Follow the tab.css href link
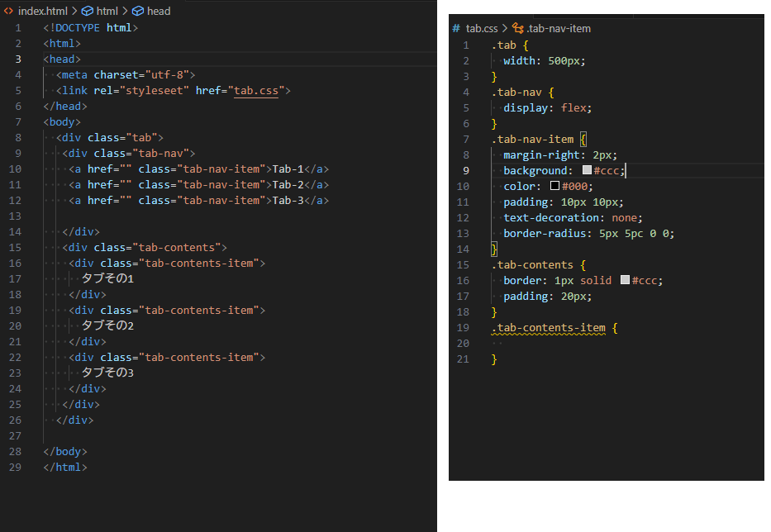Viewport: 771px width, 532px height. point(256,91)
